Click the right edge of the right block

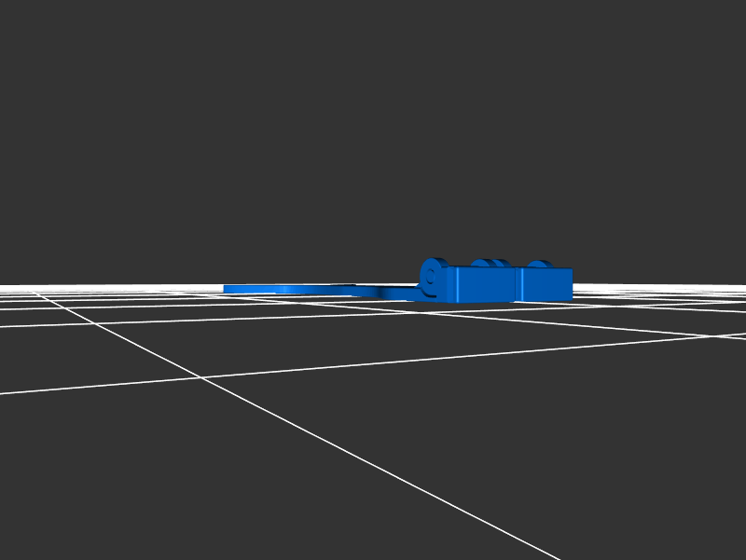coord(571,283)
